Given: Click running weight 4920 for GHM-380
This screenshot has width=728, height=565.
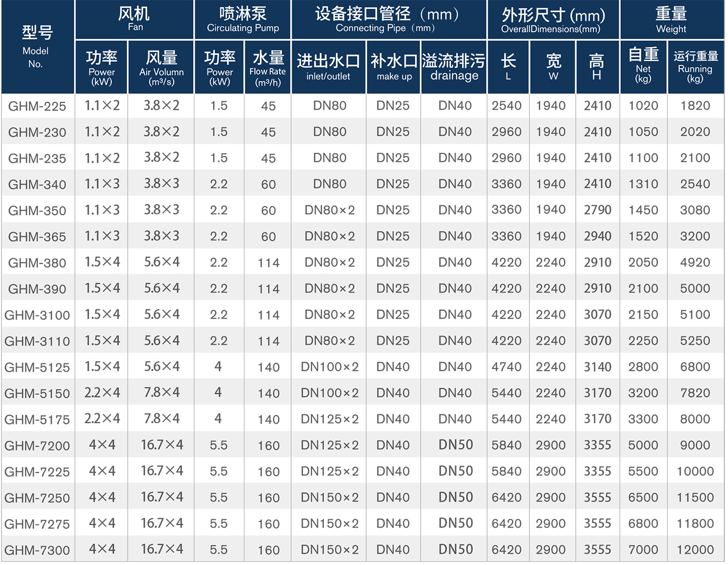Looking at the screenshot, I should [x=695, y=262].
